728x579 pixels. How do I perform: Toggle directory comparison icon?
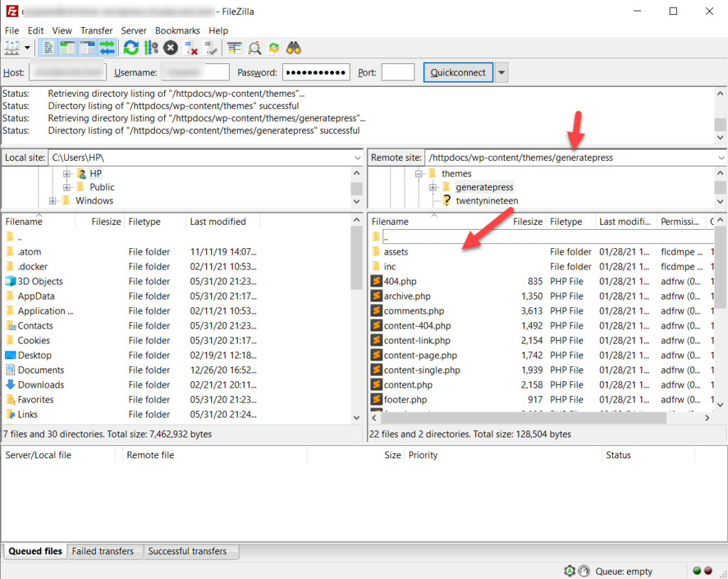click(255, 48)
